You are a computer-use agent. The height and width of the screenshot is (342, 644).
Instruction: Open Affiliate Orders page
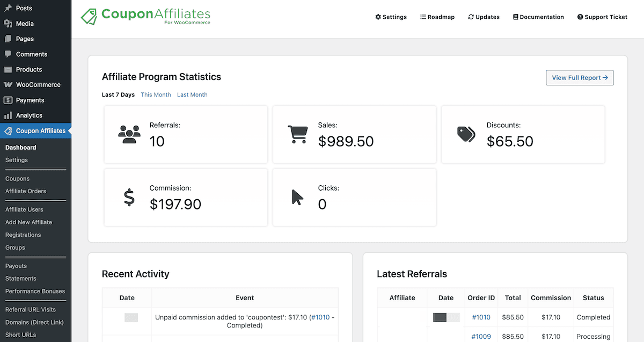[x=26, y=191]
